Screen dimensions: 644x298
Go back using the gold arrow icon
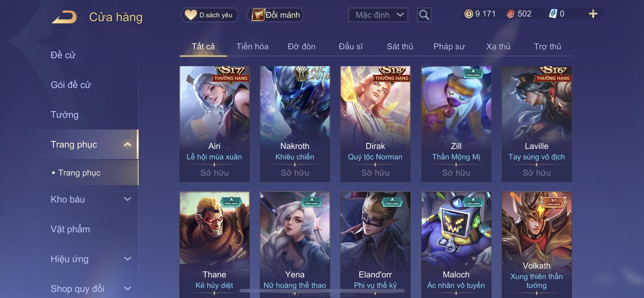64,17
